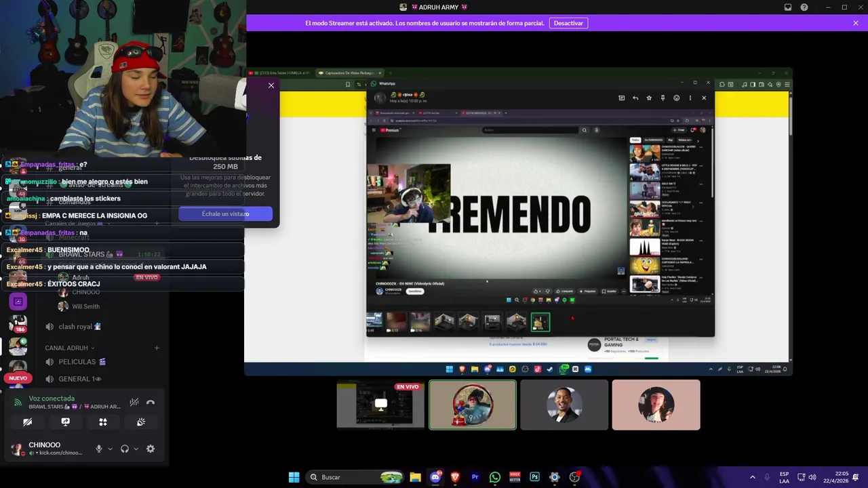Viewport: 868px width, 488px height.
Task: Expand headphone output options chevron
Action: pyautogui.click(x=136, y=449)
